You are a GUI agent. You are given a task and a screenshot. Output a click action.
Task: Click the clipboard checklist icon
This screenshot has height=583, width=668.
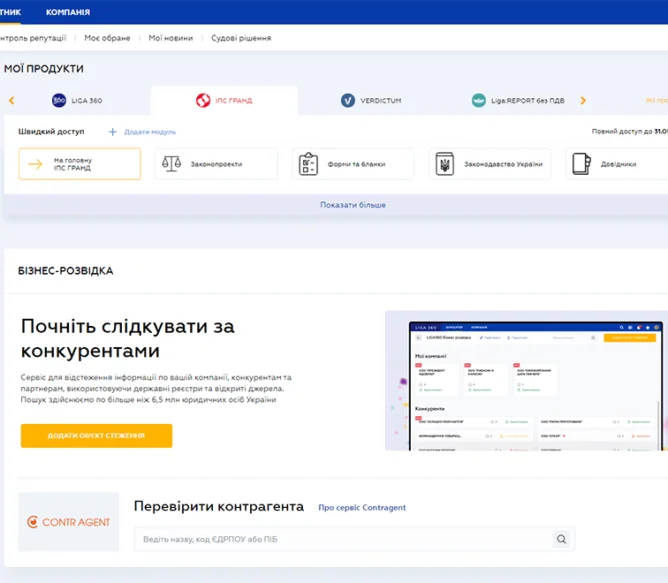(x=308, y=164)
